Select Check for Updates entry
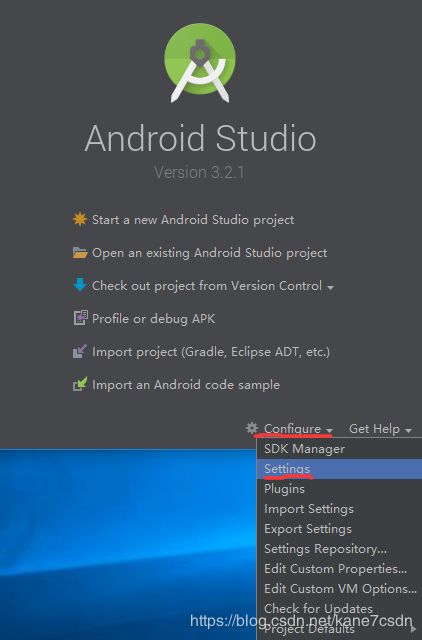The height and width of the screenshot is (640, 422). point(339,609)
